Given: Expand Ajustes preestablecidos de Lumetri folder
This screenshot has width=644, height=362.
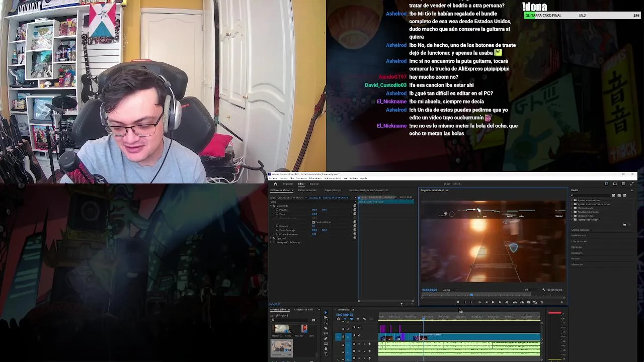Looking at the screenshot, I should coord(571,204).
